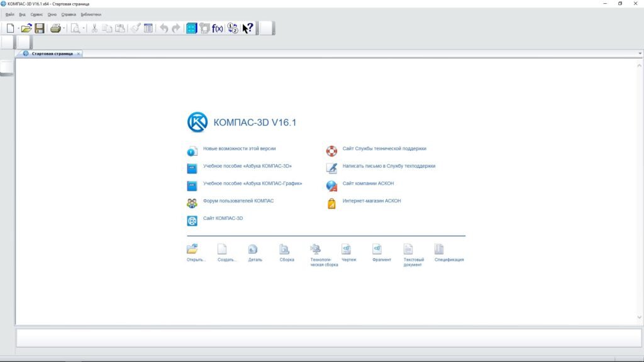Image resolution: width=644 pixels, height=362 pixels.
Task: Create a new Текстовый документ
Action: pyautogui.click(x=408, y=249)
